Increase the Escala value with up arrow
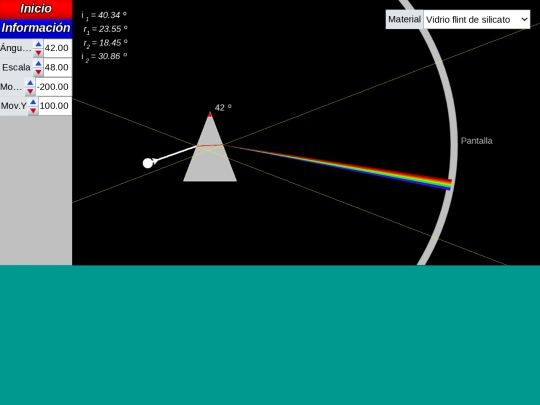 38,63
